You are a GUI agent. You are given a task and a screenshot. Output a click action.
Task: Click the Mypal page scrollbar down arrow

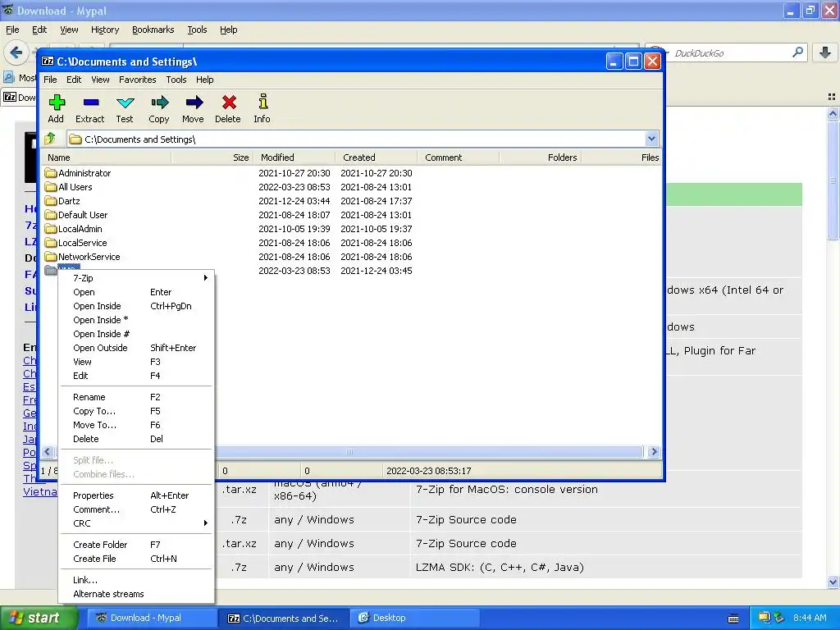pos(833,582)
